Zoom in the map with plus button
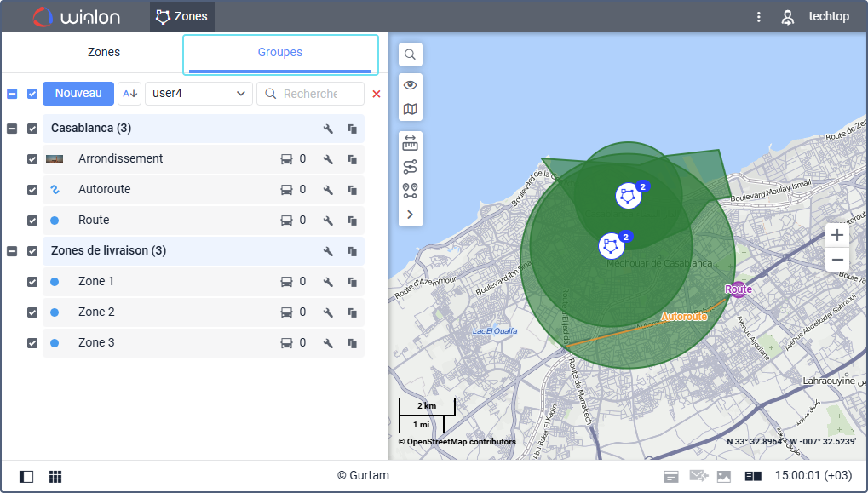This screenshot has height=493, width=868. point(837,236)
